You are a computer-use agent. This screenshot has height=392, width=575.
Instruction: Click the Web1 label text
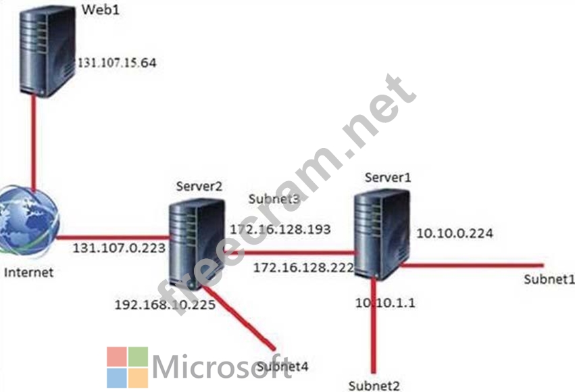[x=101, y=10]
